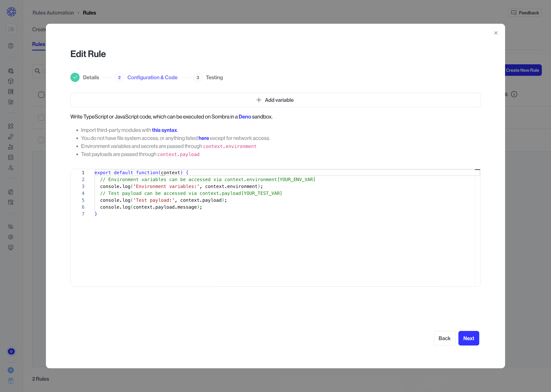This screenshot has height=392, width=551.
Task: Select the header checkbox in rules table
Action: click(41, 95)
